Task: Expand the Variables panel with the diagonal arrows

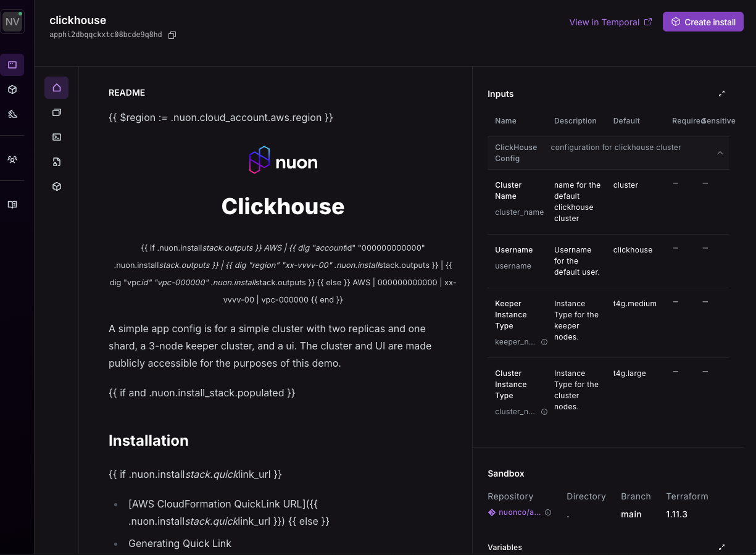Action: pos(721,547)
